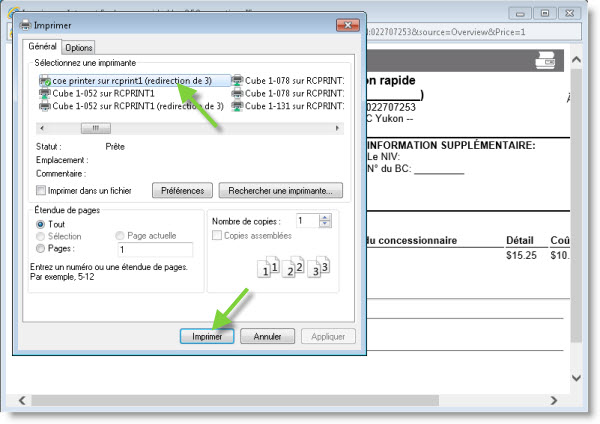600x424 pixels.
Task: Click the printer list left scroll arrow
Action: (x=42, y=128)
